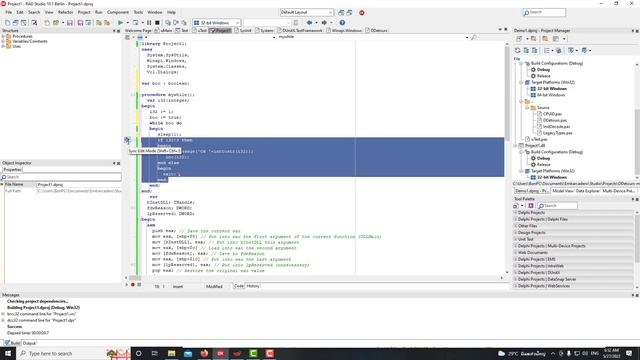Click the Pause debugging toolbar icon
The width and height of the screenshot is (640, 360).
tap(149, 23)
